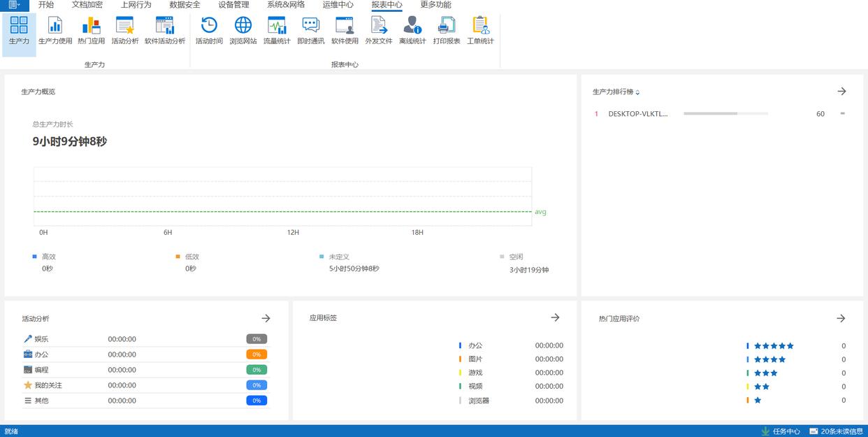868x437 pixels.
Task: Open the application menu dropdown button
Action: tap(14, 5)
